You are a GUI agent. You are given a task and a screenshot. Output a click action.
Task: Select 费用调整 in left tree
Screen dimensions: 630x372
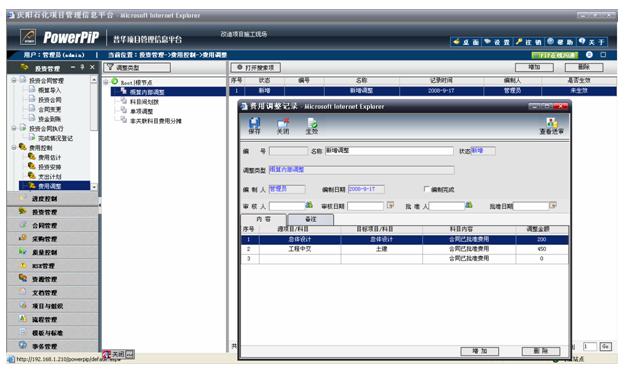pyautogui.click(x=50, y=186)
